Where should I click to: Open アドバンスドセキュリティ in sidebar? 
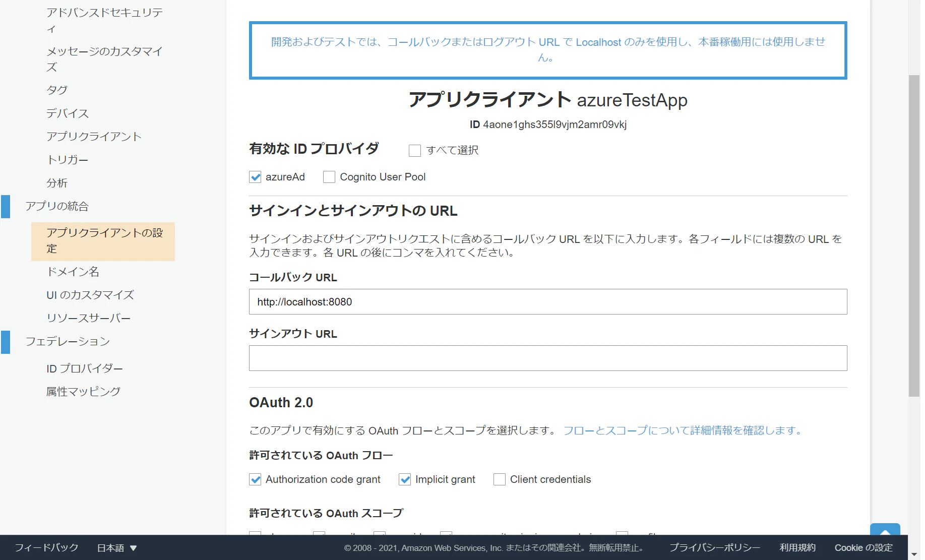[x=104, y=21]
